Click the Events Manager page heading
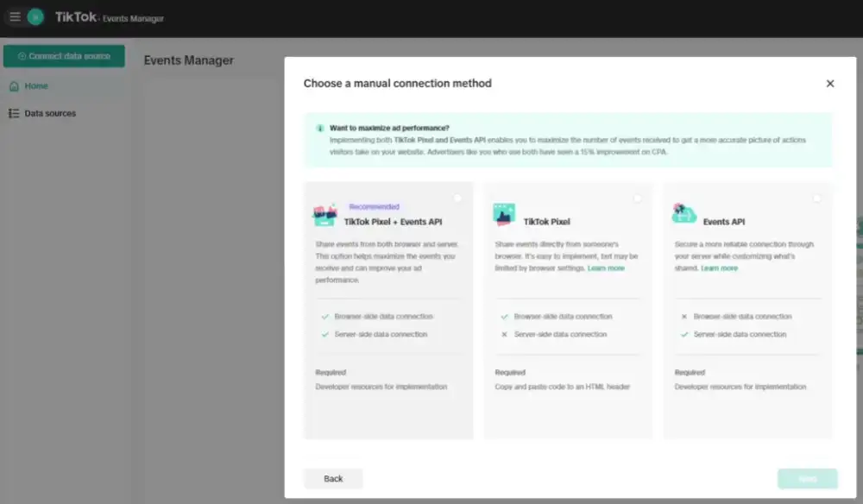863x504 pixels. 189,60
